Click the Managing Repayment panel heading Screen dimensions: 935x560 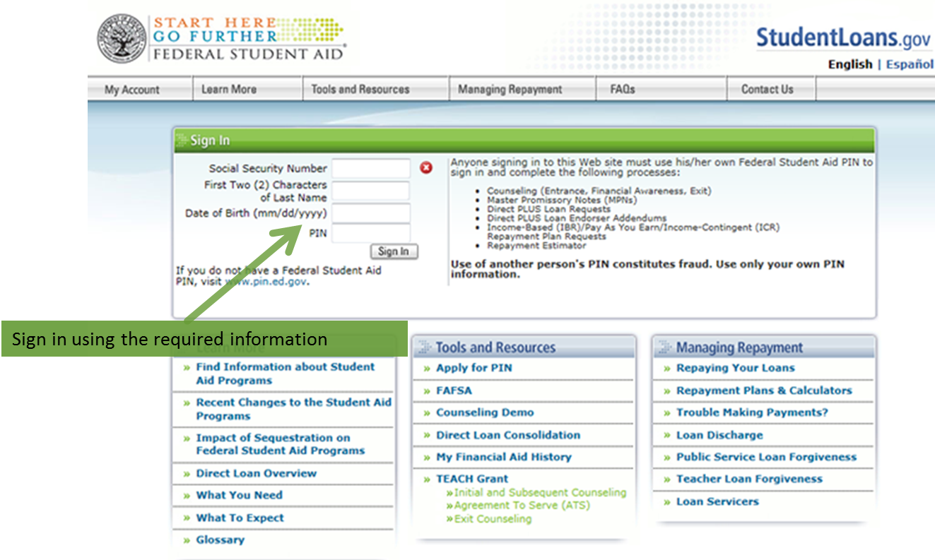tap(739, 347)
